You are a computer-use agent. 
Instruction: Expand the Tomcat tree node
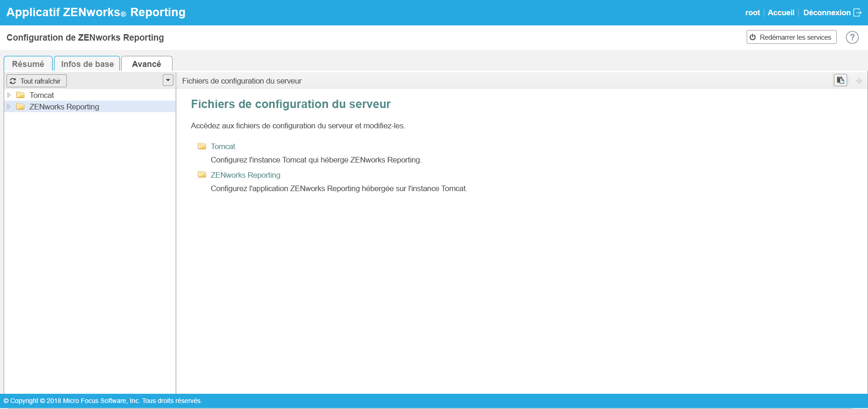[9, 95]
